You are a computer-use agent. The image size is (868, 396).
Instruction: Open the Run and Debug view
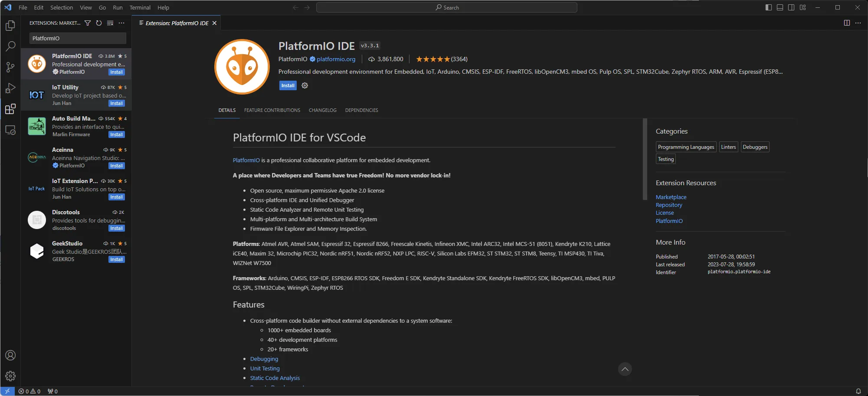(x=10, y=88)
